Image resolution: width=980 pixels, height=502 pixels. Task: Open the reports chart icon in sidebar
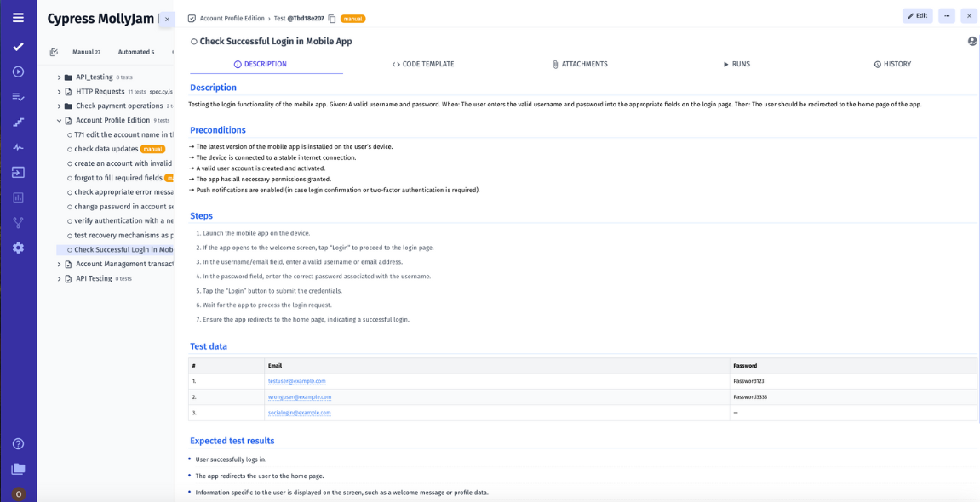tap(18, 196)
